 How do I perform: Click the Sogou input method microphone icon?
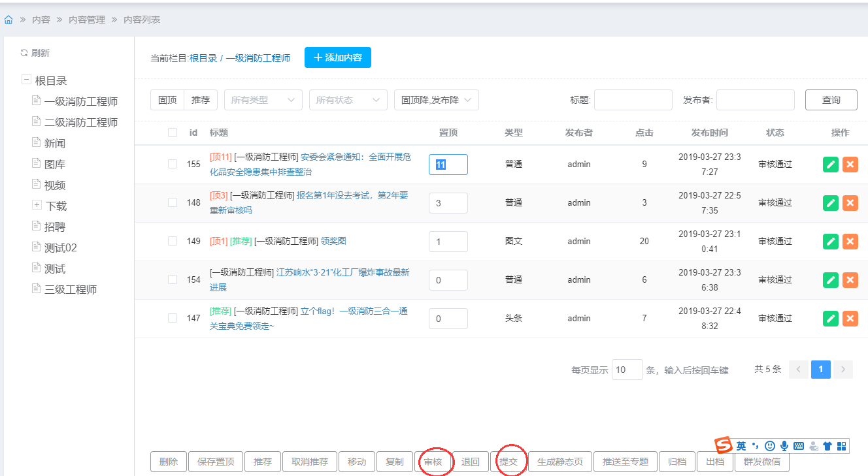click(784, 446)
